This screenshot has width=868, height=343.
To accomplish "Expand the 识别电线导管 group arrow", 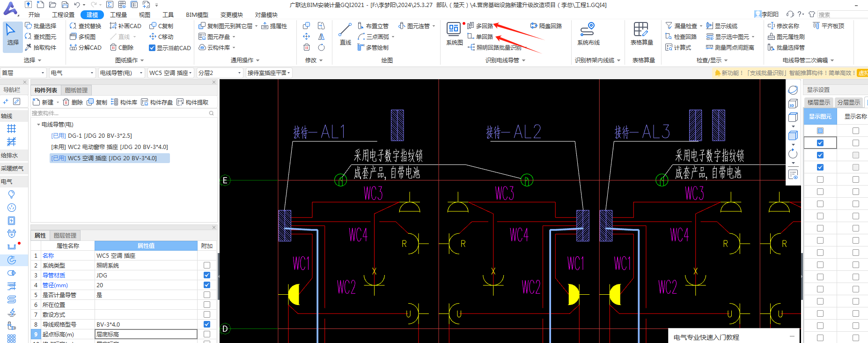I will pos(523,60).
